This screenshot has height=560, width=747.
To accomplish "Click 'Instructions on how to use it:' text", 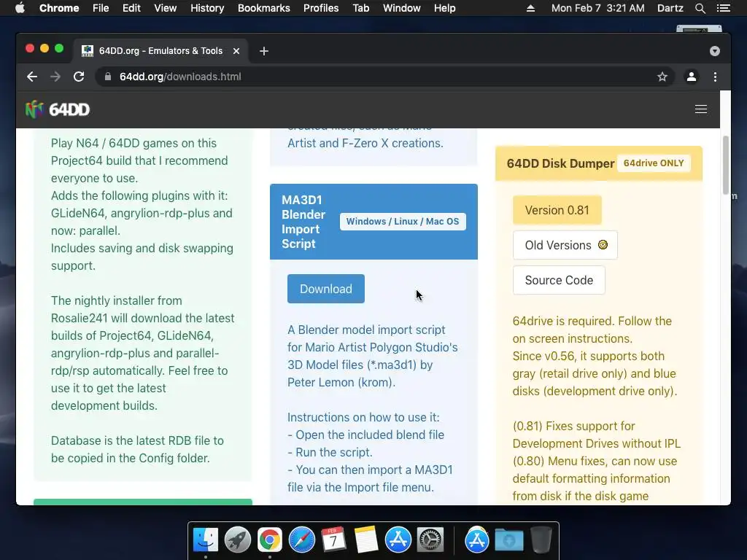I will [x=363, y=417].
